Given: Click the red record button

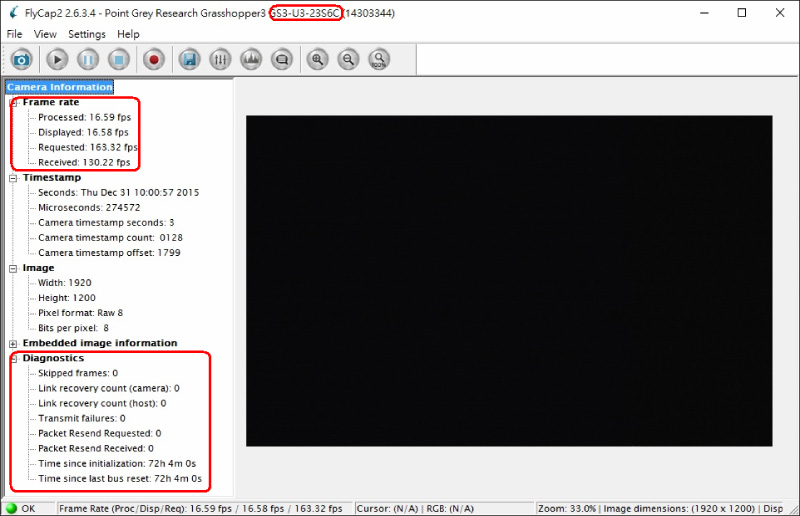Looking at the screenshot, I should click(154, 60).
